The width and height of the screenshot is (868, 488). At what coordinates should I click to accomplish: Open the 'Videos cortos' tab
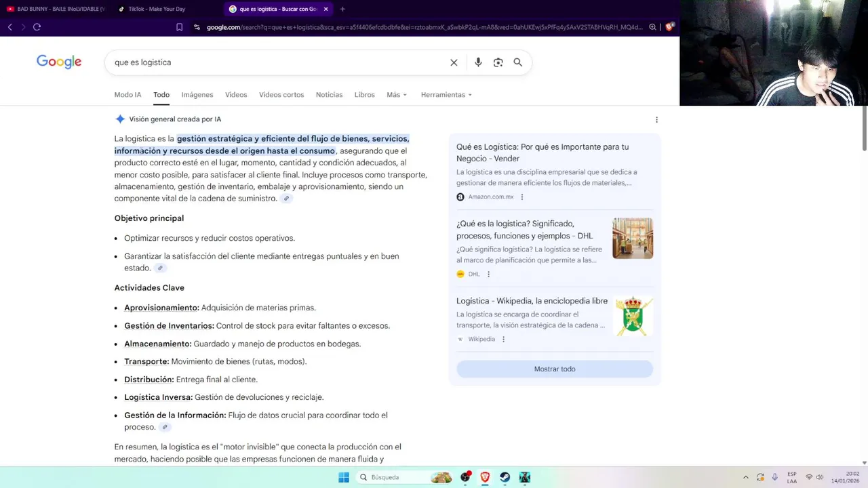click(281, 95)
